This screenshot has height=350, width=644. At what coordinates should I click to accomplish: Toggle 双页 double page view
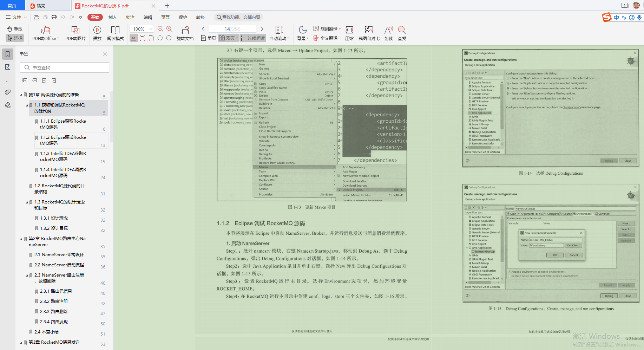pos(228,38)
